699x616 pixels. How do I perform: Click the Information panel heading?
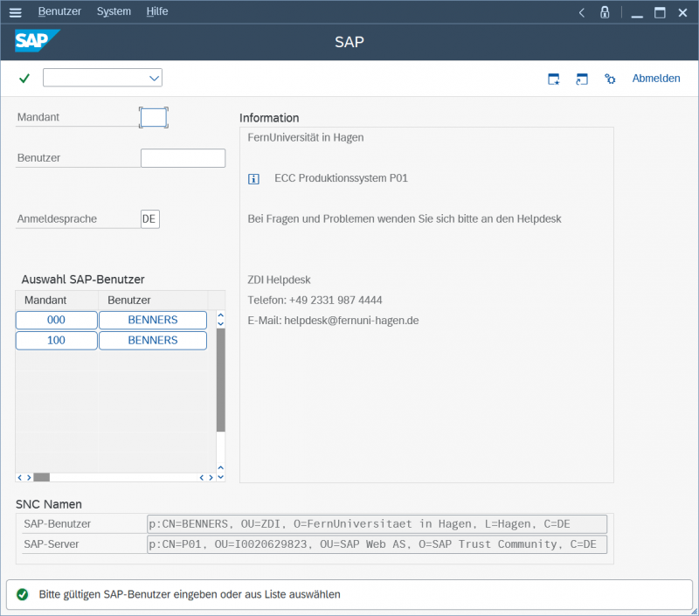tap(269, 118)
